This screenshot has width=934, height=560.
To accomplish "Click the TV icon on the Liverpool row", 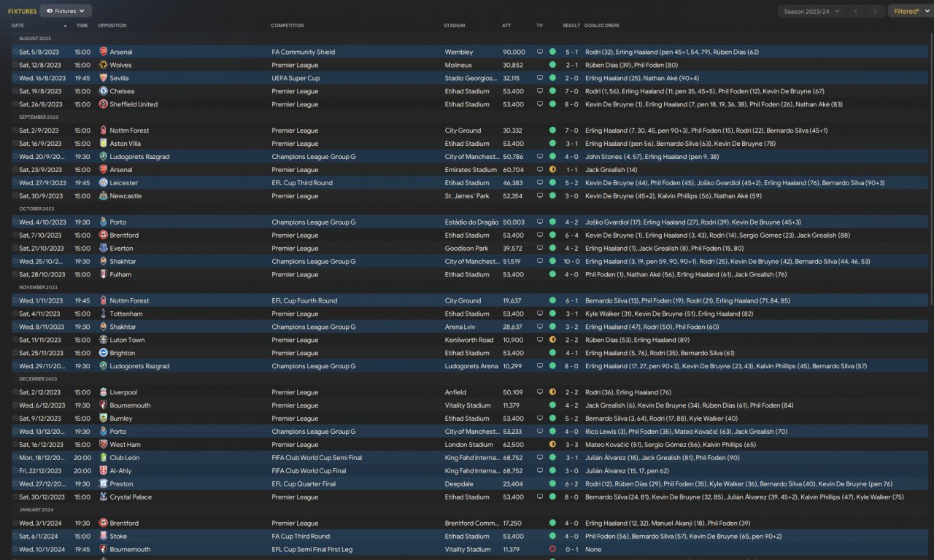I will (x=540, y=392).
